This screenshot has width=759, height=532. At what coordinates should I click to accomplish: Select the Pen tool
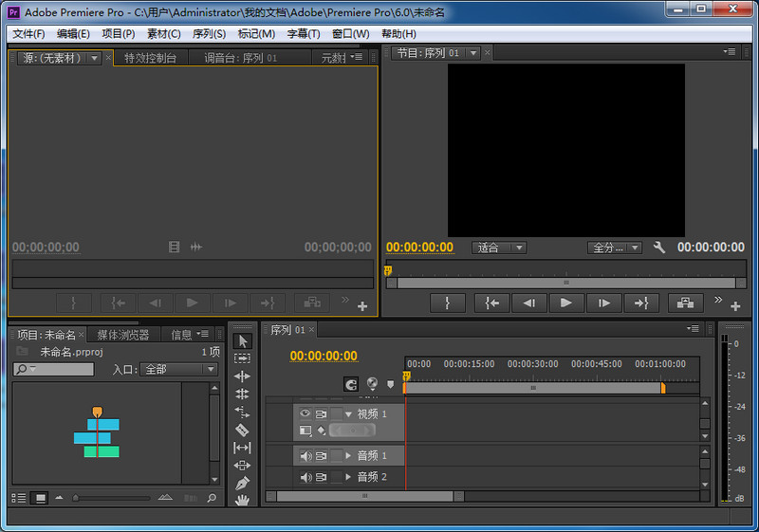click(243, 483)
